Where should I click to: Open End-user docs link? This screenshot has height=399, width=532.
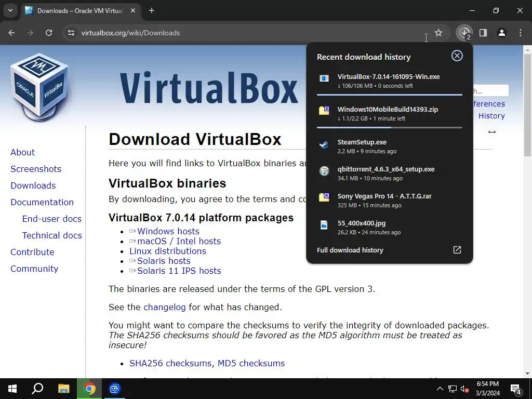point(52,219)
